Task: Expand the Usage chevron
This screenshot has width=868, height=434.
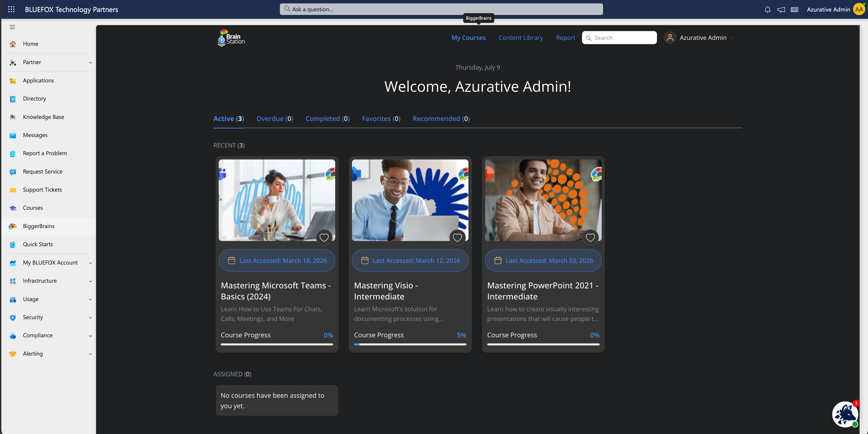Action: point(90,299)
